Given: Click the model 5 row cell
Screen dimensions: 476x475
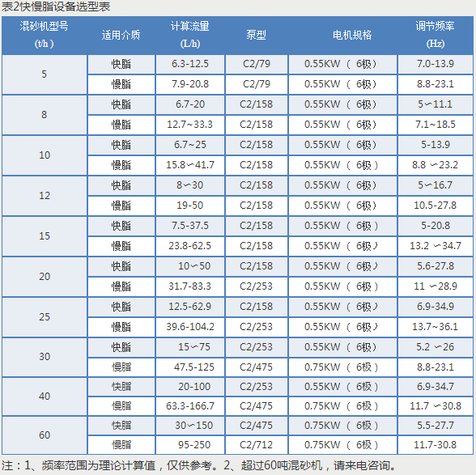Looking at the screenshot, I should (45, 74).
